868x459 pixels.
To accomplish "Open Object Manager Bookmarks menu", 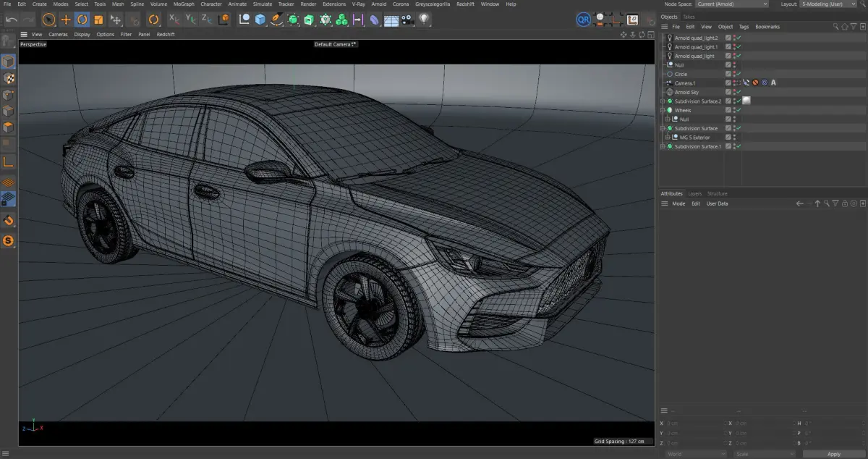I will [x=767, y=27].
